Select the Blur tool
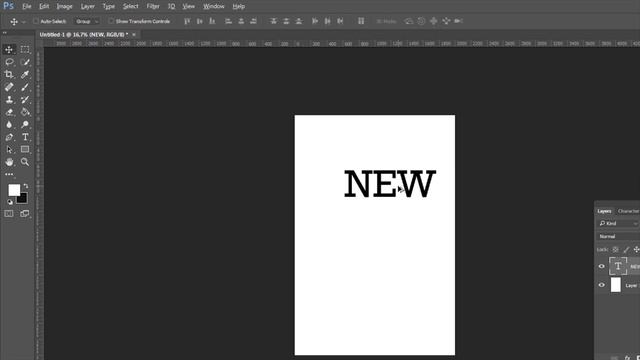Image resolution: width=640 pixels, height=360 pixels. coord(9,124)
